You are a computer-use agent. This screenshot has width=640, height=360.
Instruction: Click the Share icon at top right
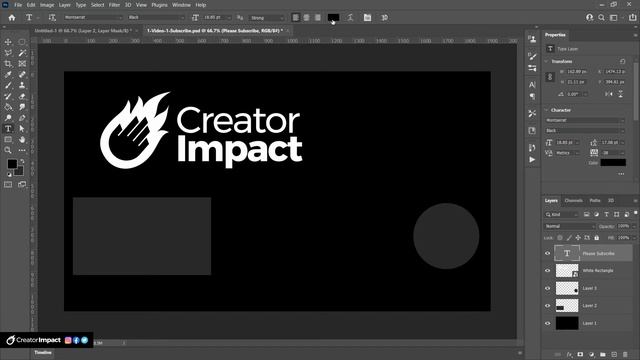[632, 18]
